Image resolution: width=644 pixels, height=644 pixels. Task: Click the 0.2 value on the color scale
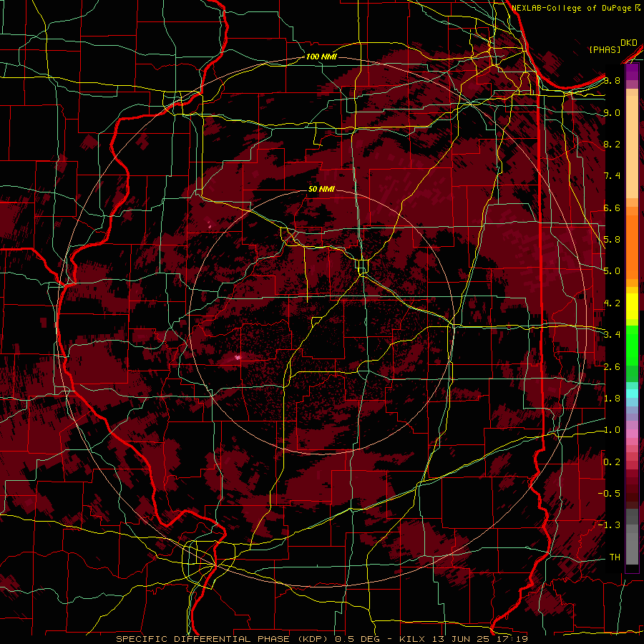[x=612, y=462]
